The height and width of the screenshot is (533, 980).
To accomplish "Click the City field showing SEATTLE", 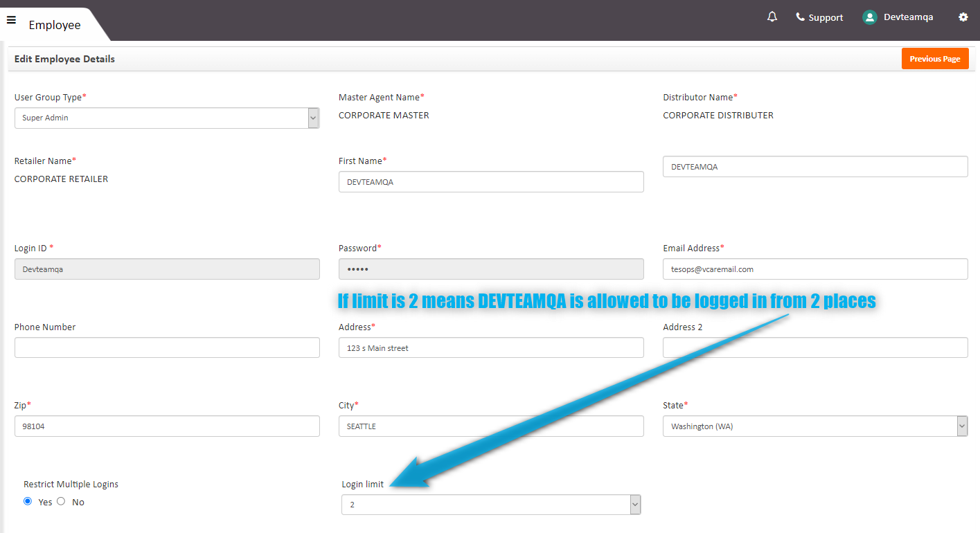I will pos(491,426).
